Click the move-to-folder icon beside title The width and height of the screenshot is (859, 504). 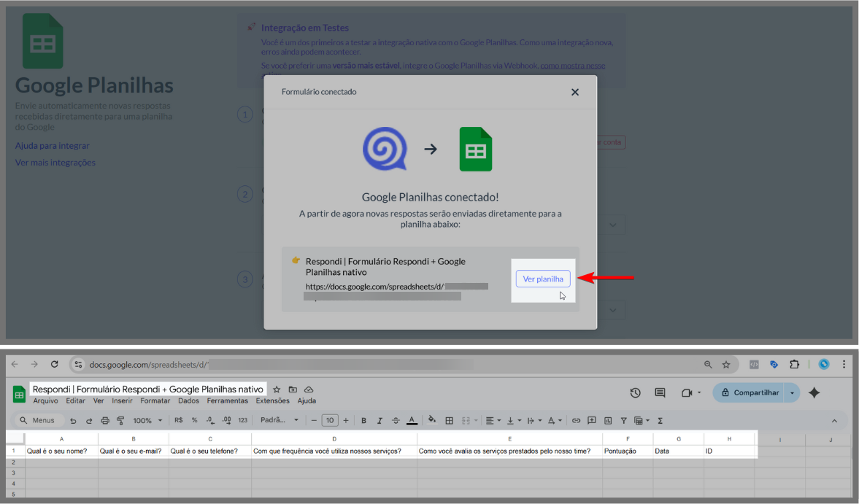293,389
